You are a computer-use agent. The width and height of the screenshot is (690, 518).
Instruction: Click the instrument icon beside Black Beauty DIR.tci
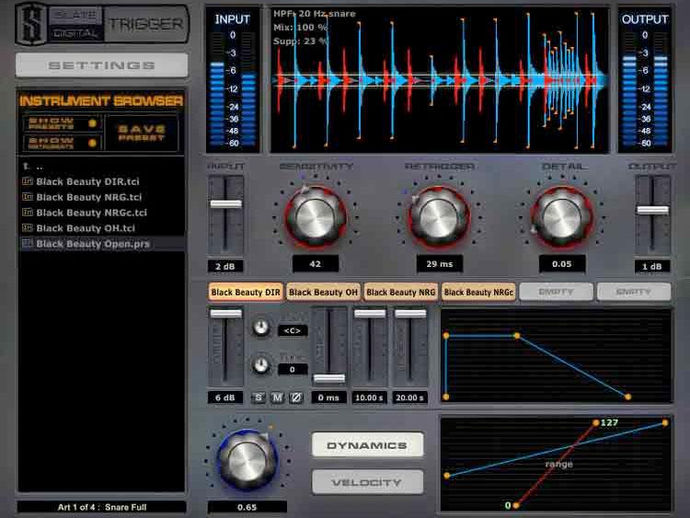pos(27,181)
